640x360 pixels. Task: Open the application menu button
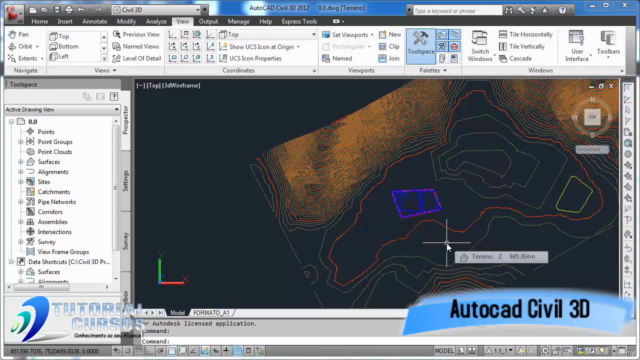coord(13,13)
